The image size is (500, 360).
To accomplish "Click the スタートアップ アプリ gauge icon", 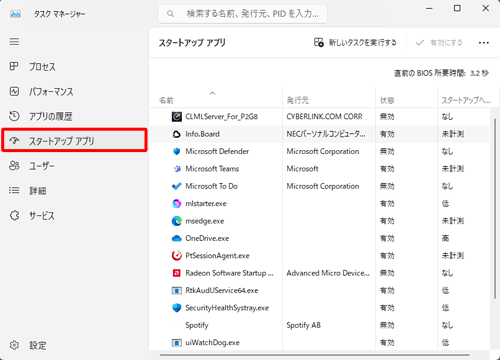I will tap(14, 140).
